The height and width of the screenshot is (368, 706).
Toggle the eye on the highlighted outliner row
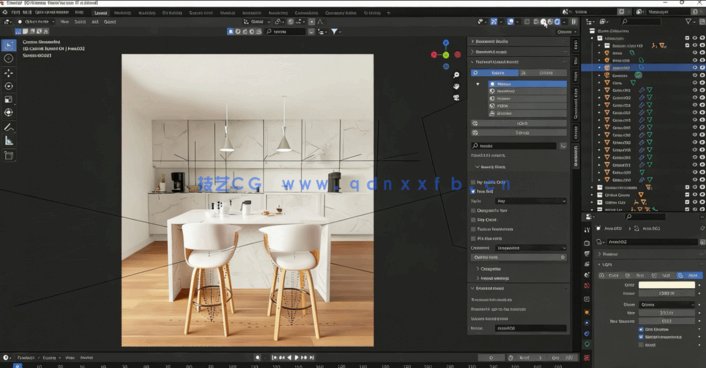tap(695, 68)
